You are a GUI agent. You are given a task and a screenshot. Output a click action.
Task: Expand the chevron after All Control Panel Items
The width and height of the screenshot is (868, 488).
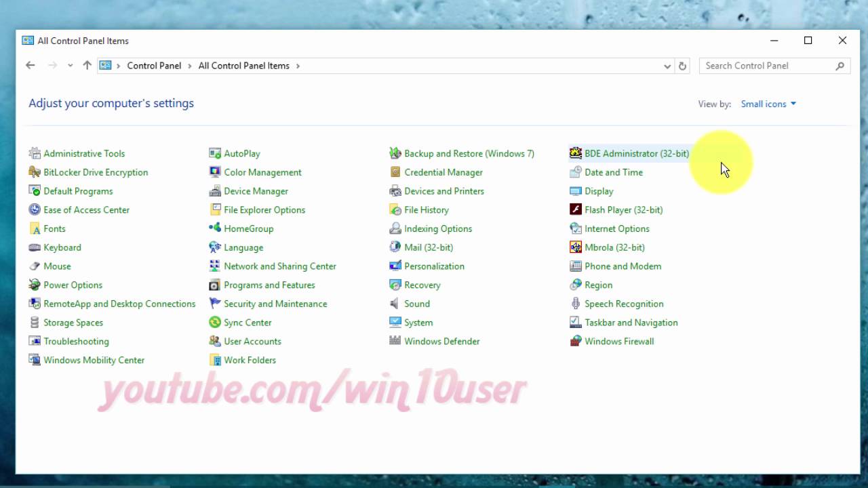(x=298, y=66)
